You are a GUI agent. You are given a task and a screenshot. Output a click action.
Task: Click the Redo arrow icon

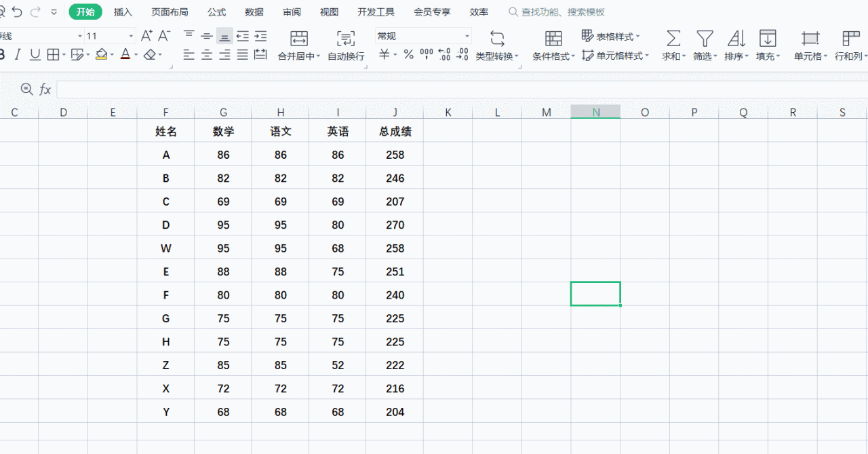point(35,12)
